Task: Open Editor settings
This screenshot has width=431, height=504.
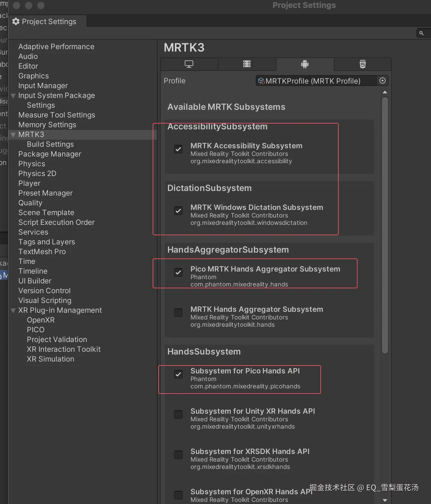Action: click(28, 66)
